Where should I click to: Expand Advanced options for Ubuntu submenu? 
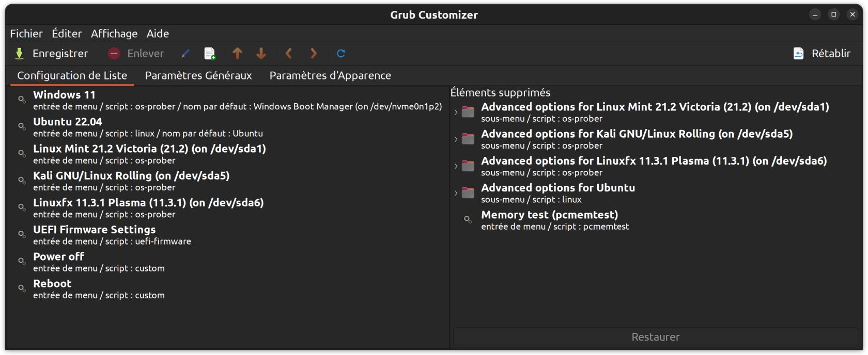coord(456,193)
